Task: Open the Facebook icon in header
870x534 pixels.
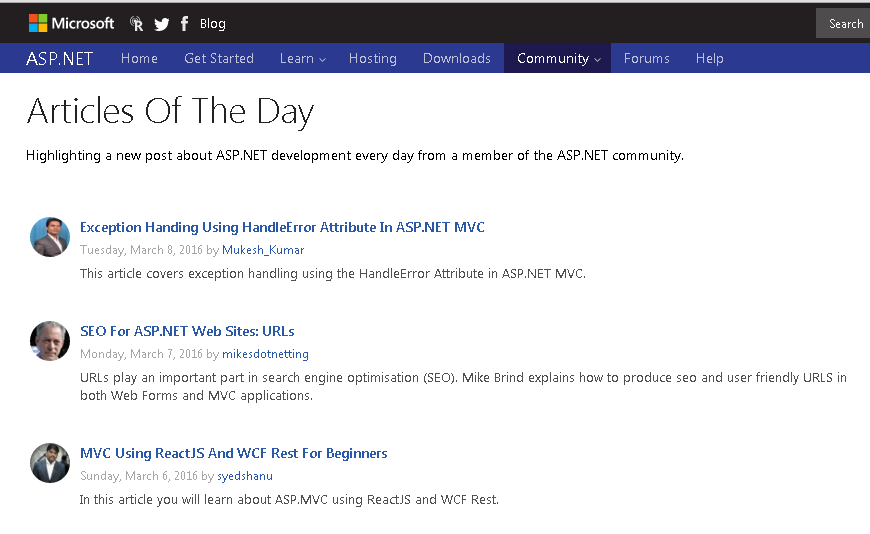Action: pos(185,24)
